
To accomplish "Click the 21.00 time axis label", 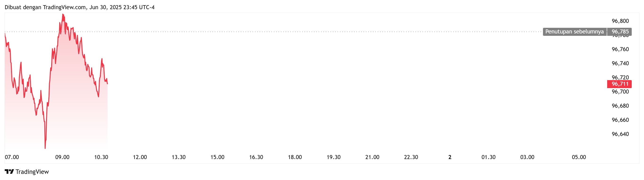I will (372, 157).
